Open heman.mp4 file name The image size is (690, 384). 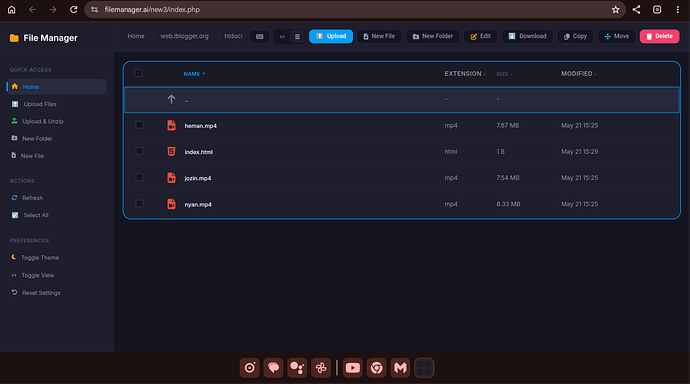click(x=201, y=126)
